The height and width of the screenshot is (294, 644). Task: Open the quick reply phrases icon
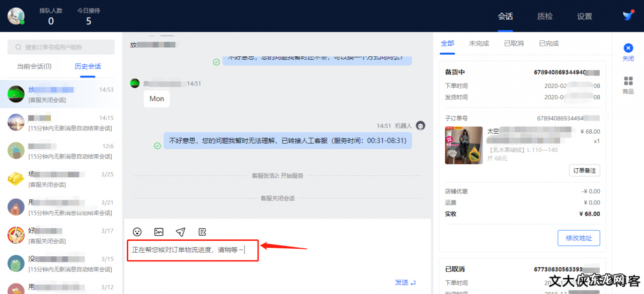(202, 232)
